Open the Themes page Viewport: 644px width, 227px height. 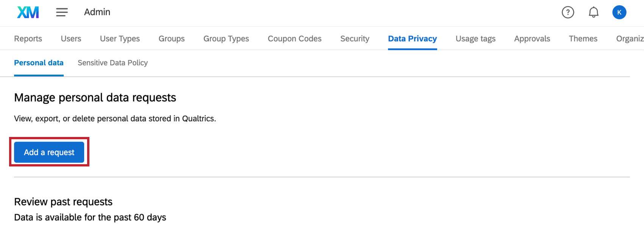(x=583, y=38)
